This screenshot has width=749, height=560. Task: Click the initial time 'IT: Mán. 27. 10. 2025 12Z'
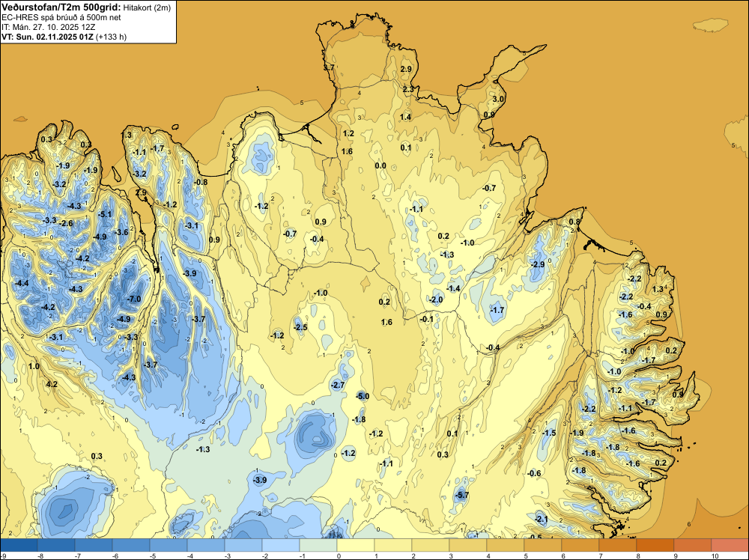coord(48,27)
